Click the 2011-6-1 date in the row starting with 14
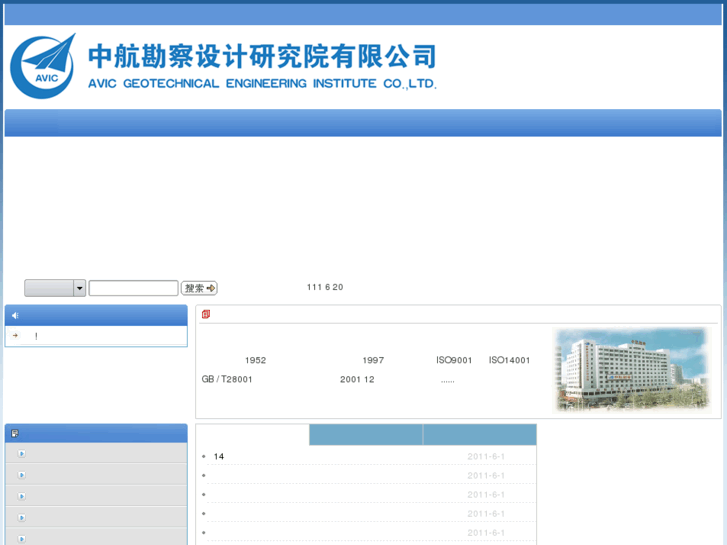Image resolution: width=727 pixels, height=545 pixels. point(486,456)
